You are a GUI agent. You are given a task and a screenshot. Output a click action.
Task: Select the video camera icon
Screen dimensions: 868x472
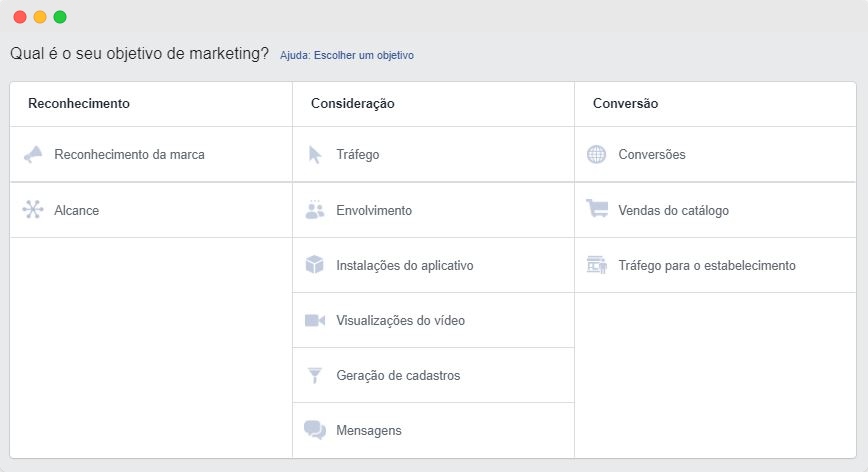[x=314, y=320]
